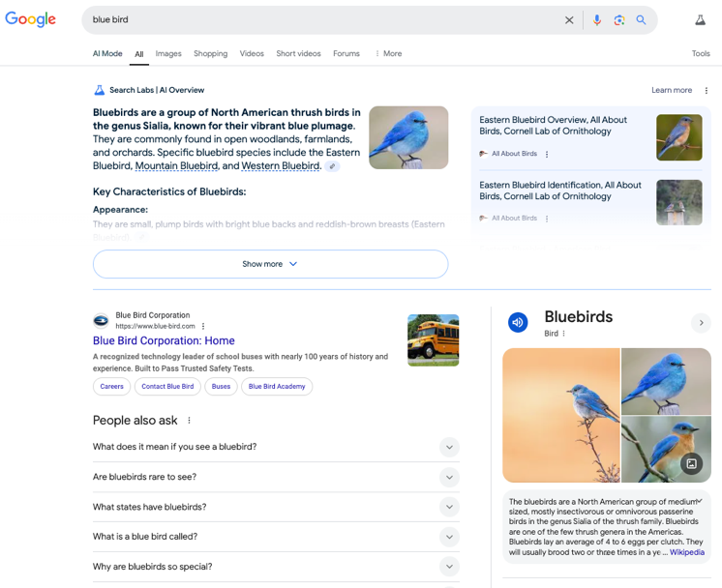Click inside the 'blue bird' search field
Screen dimensions: 722x588
[322, 19]
